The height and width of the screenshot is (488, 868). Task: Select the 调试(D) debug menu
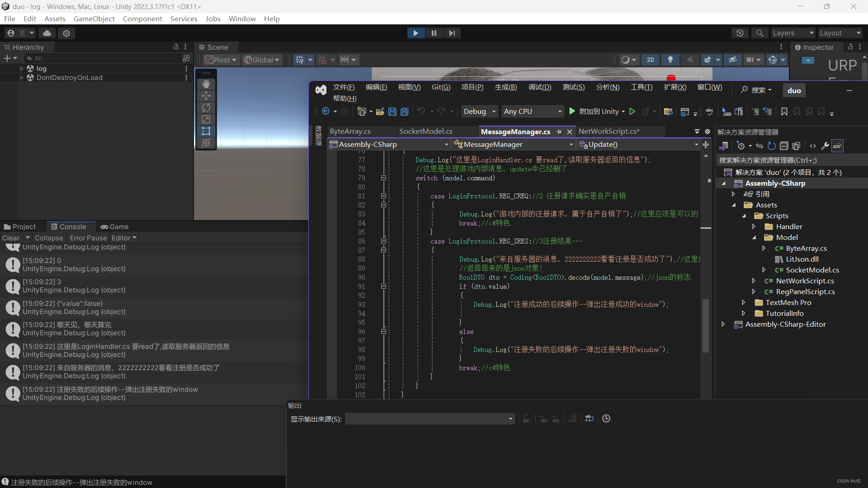538,87
